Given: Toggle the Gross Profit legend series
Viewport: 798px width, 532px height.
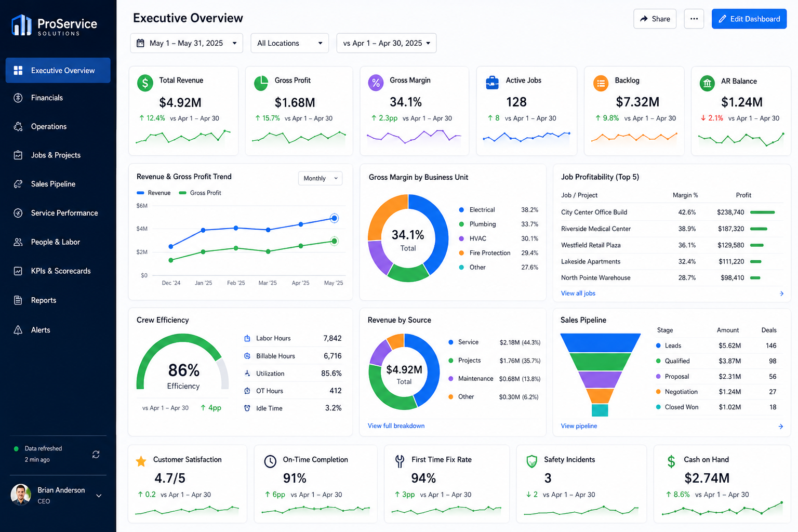Looking at the screenshot, I should (x=200, y=193).
